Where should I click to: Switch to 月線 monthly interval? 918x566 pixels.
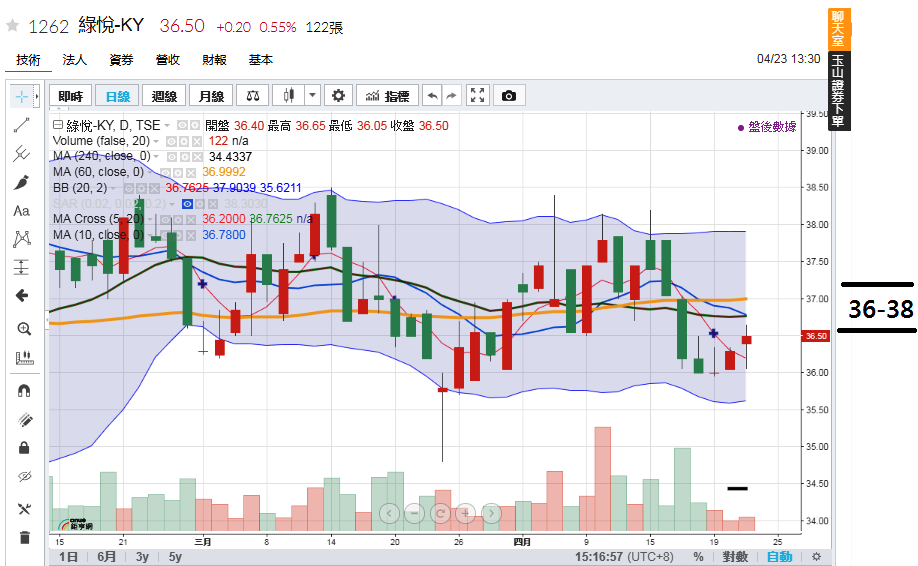point(211,97)
